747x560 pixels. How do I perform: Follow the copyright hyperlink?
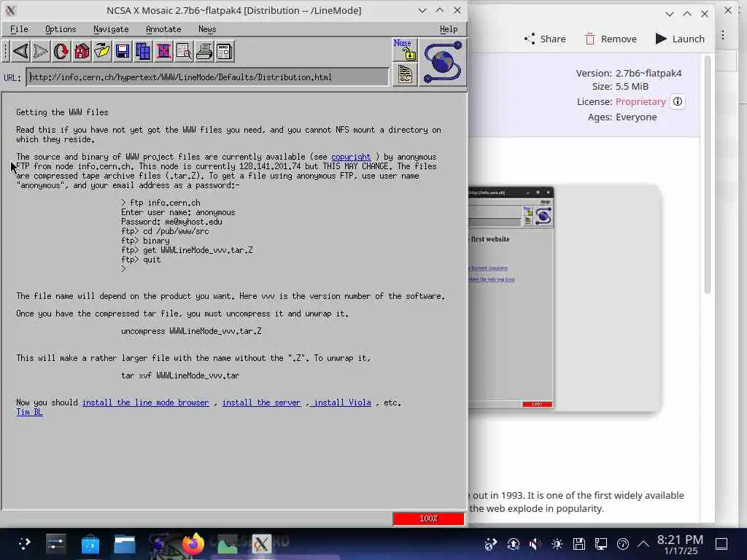point(351,157)
